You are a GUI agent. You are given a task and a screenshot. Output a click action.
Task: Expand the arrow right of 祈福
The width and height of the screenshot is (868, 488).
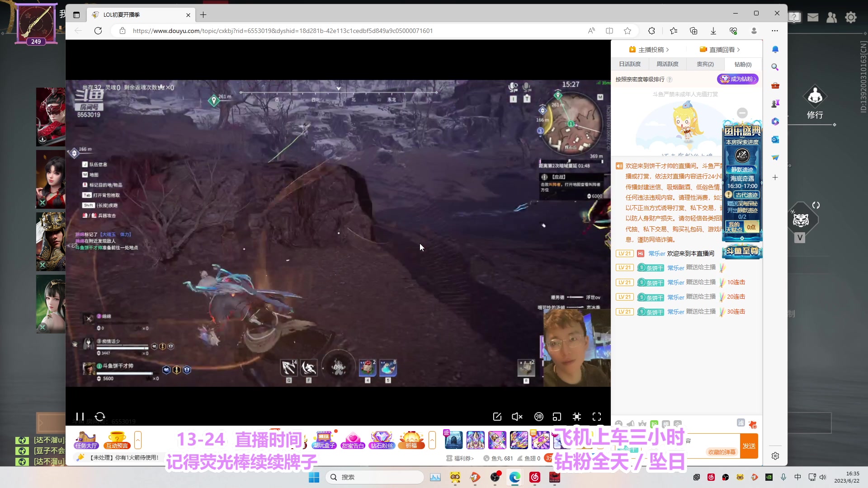coord(432,440)
